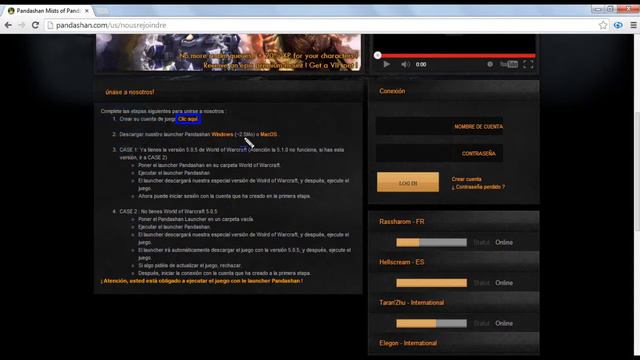Click the banner image above the instructions

[229, 52]
